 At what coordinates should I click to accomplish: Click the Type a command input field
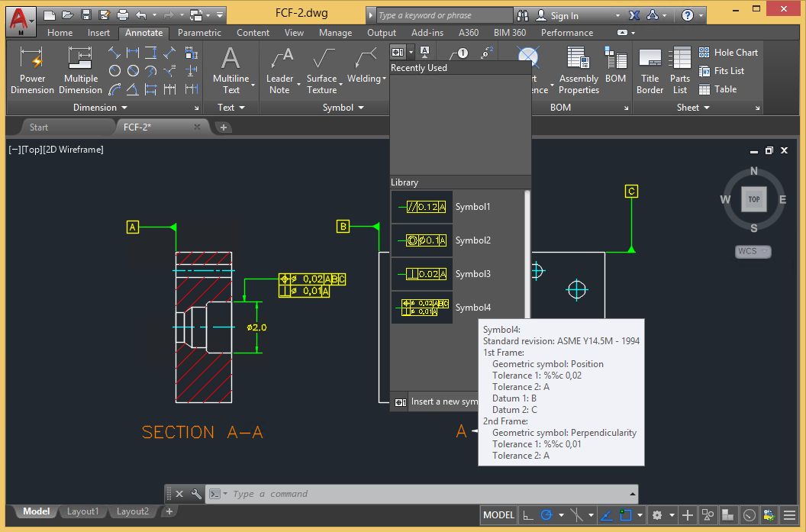tap(421, 494)
